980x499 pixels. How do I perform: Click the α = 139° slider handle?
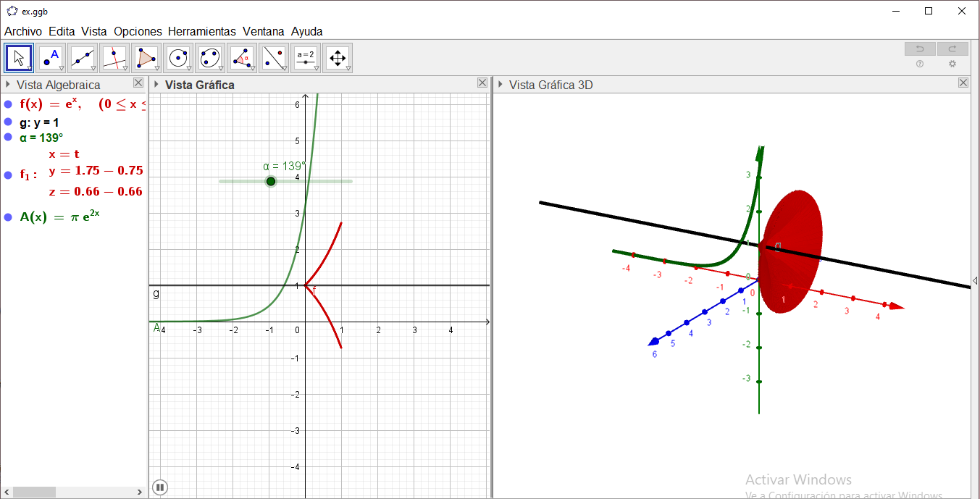pyautogui.click(x=270, y=181)
